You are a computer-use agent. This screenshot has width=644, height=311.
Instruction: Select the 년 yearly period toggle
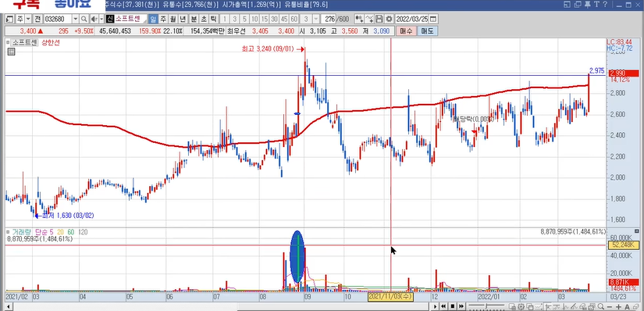pyautogui.click(x=183, y=19)
